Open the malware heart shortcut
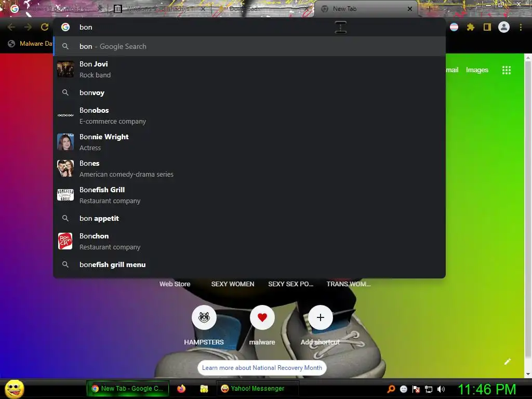Image resolution: width=532 pixels, height=399 pixels. pyautogui.click(x=262, y=317)
